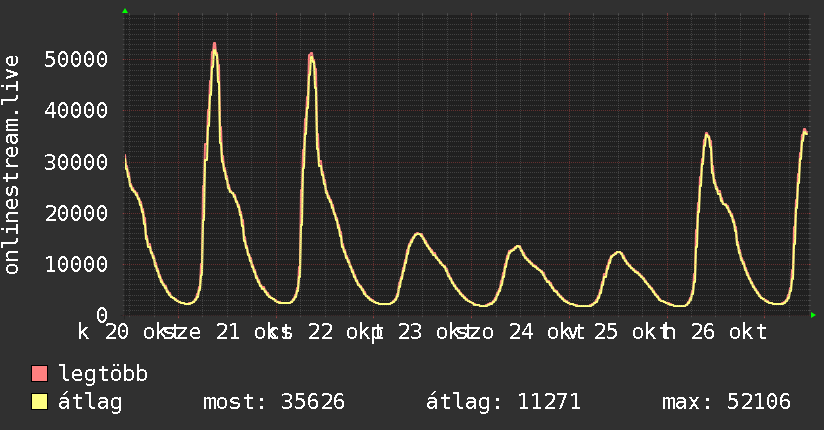824x430 pixels.
Task: Click the onlinestream.live vertical axis title
Action: click(11, 165)
